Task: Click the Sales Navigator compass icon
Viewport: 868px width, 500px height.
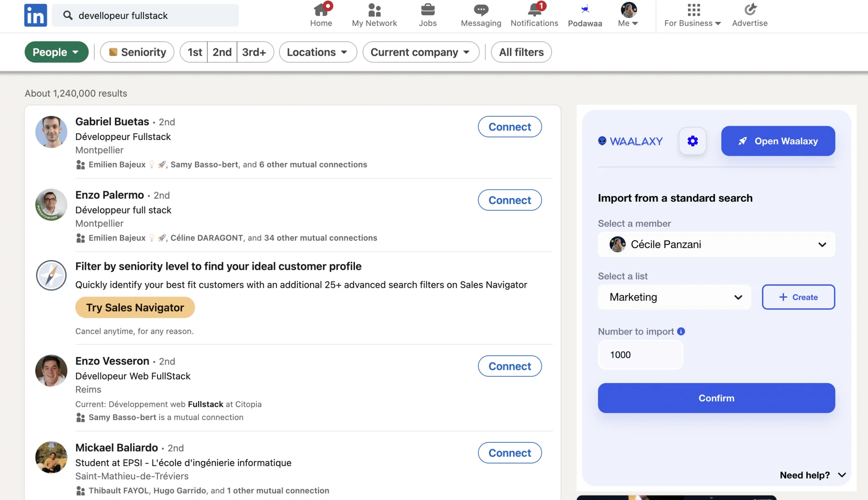Action: 51,275
